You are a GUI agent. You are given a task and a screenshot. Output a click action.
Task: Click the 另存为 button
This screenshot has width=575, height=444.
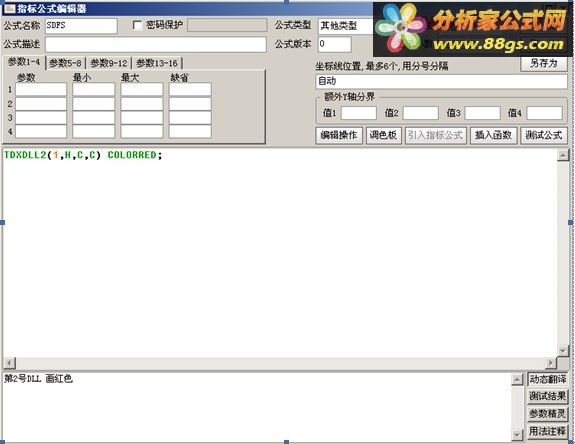click(543, 63)
